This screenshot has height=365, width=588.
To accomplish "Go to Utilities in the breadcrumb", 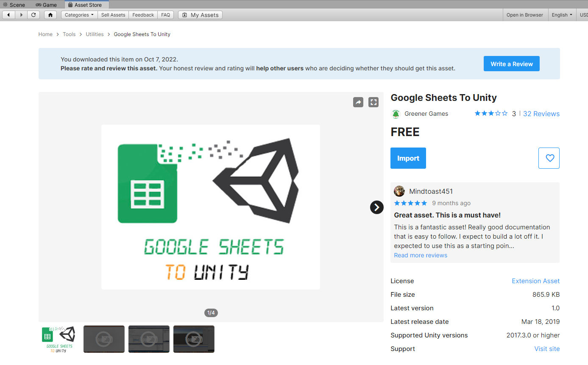I will click(x=95, y=34).
